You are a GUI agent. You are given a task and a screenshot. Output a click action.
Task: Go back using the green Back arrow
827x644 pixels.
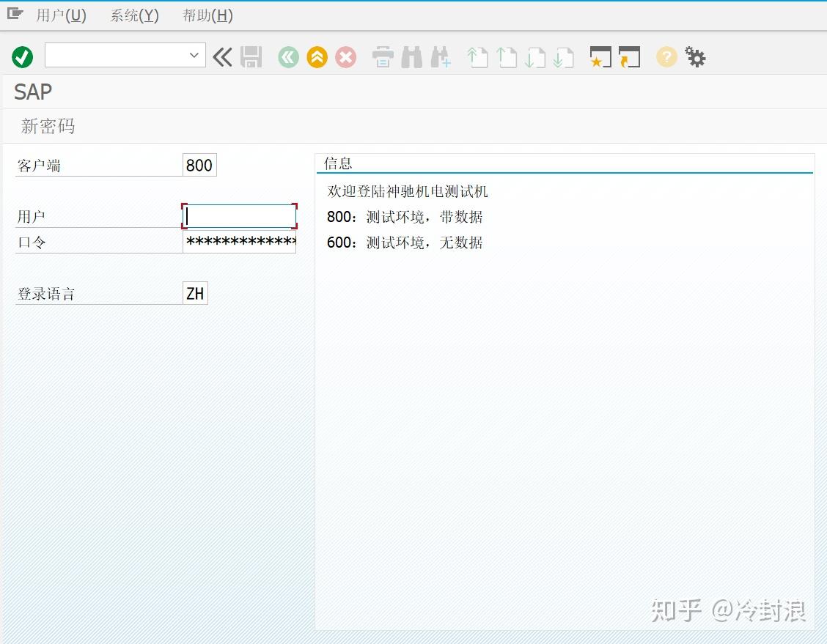coord(287,56)
